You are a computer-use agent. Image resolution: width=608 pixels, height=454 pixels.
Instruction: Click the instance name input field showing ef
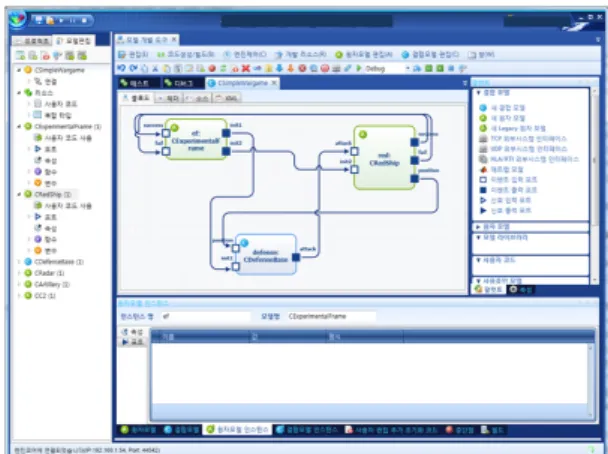205,316
